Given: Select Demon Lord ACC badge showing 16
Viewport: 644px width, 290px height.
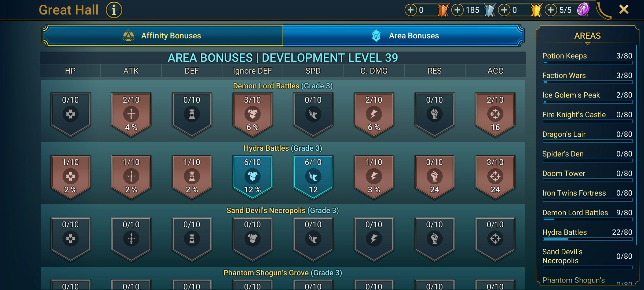Looking at the screenshot, I should pyautogui.click(x=495, y=115).
